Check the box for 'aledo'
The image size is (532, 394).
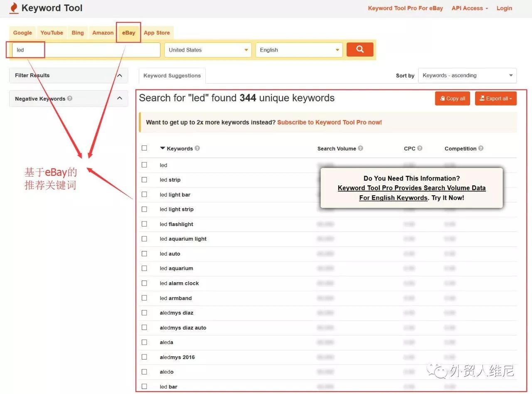144,372
